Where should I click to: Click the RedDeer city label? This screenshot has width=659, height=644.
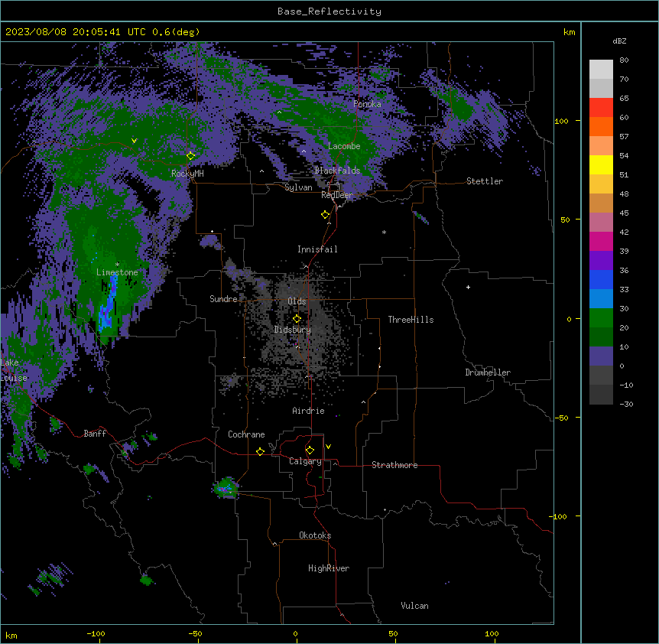click(x=337, y=195)
